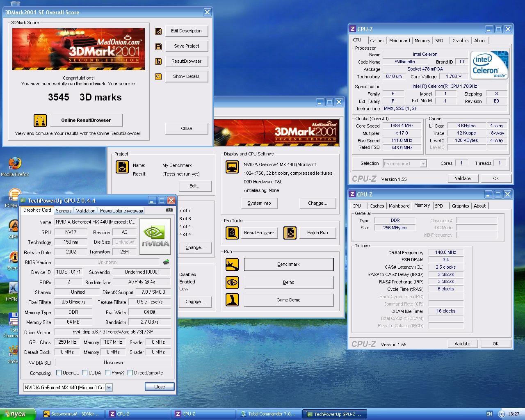Click the Specification field in CPU-Z
This screenshot has width=525, height=420.
point(445,86)
